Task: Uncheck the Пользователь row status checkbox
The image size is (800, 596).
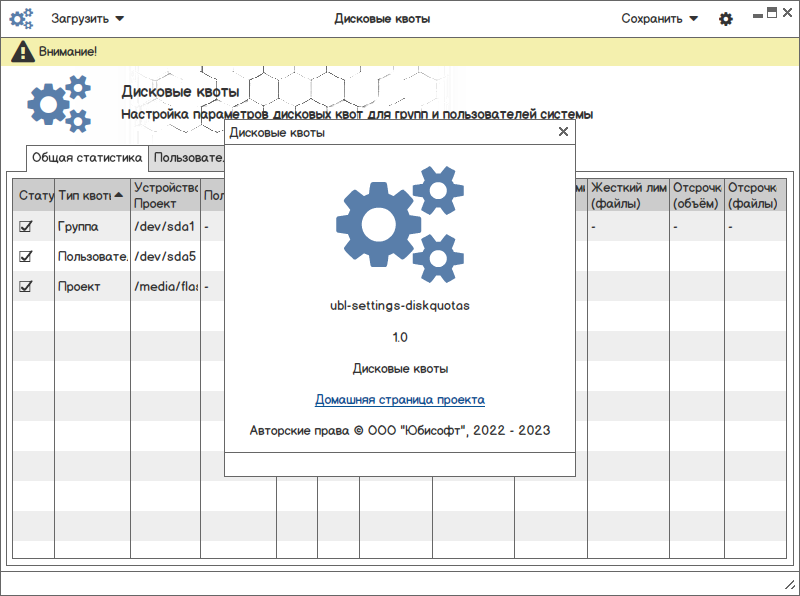Action: pos(26,256)
